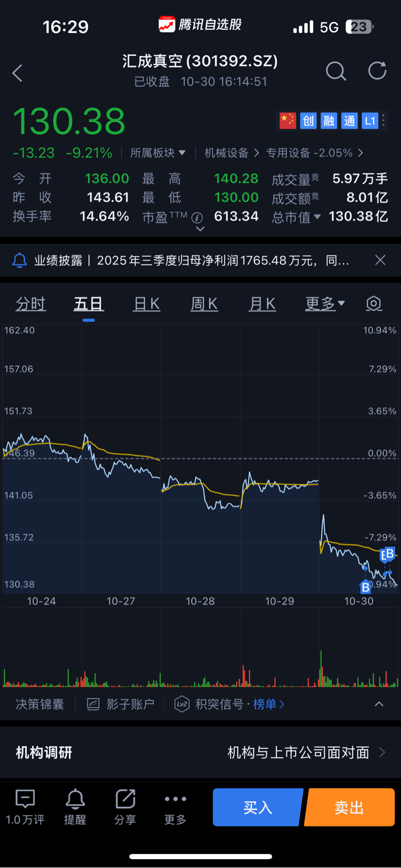This screenshot has height=868, width=401.
Task: Tap the 市盈 TTM info icon
Action: (197, 218)
